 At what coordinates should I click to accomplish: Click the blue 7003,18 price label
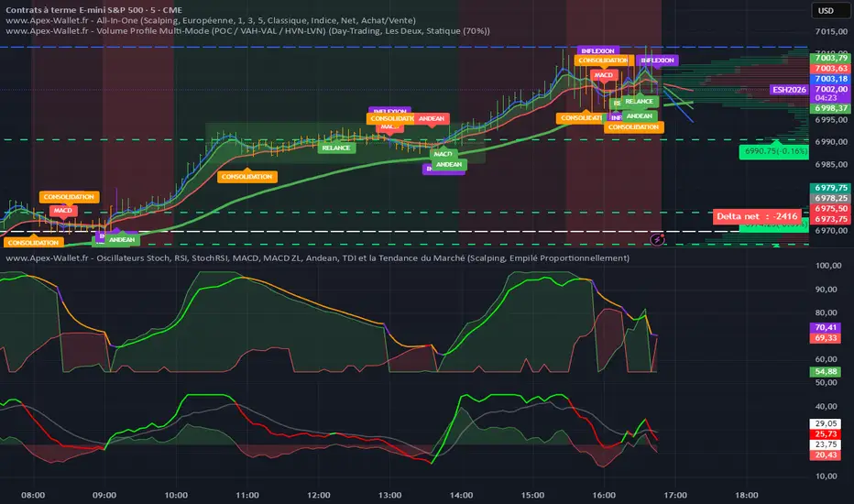831,79
